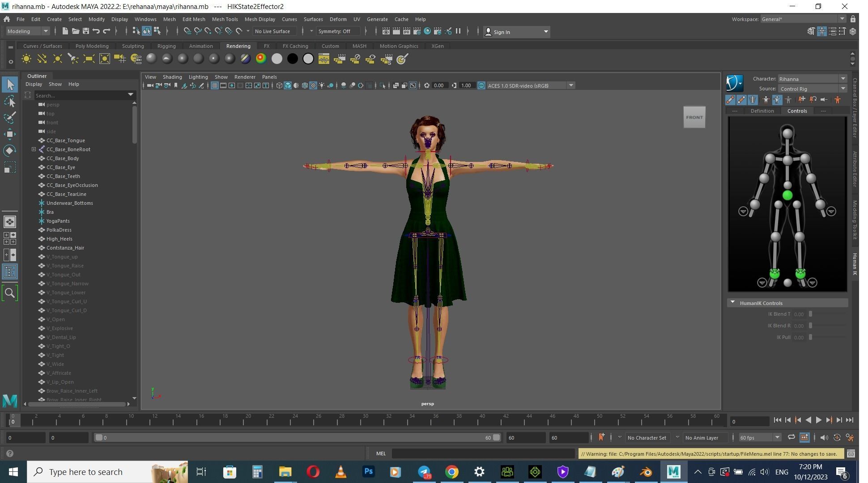Screen dimensions: 868x483
Task: Toggle use all lights in viewport
Action: tap(322, 85)
